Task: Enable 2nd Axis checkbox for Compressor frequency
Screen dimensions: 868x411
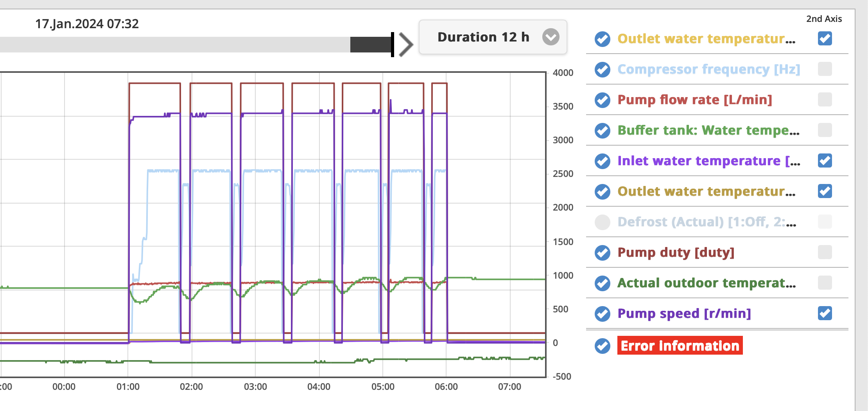Action: click(825, 69)
